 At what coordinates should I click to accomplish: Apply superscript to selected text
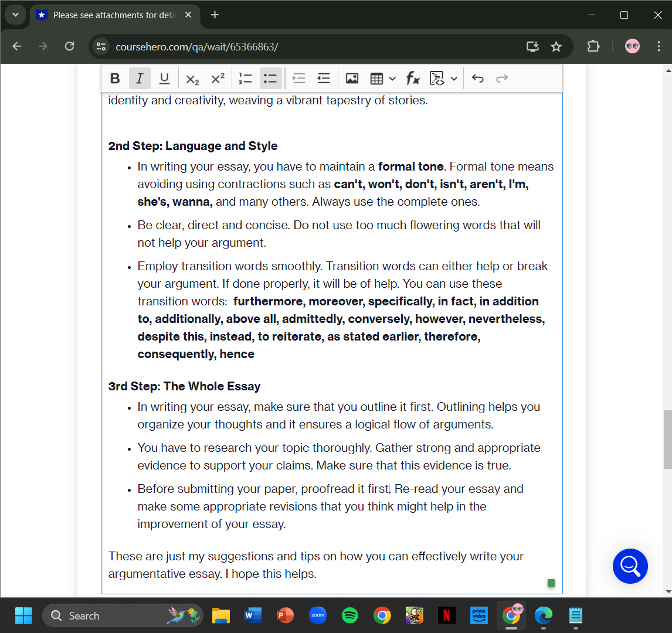tap(218, 78)
